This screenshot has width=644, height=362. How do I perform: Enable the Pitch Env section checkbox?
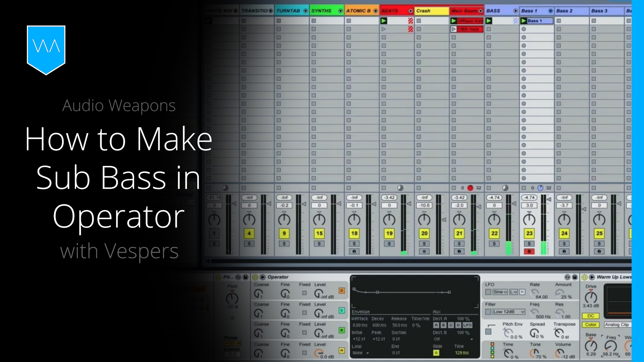488,331
